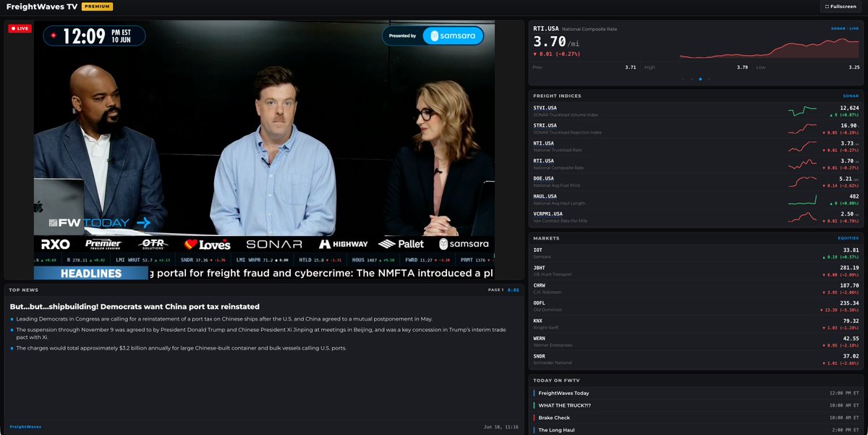Click the PAGE 1 indicator in Top News

[x=495, y=290]
